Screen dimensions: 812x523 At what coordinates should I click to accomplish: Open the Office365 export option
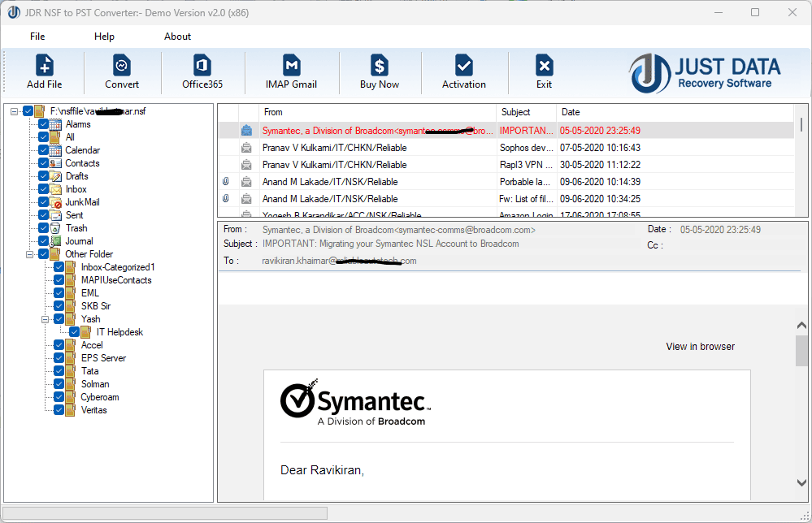click(x=201, y=71)
